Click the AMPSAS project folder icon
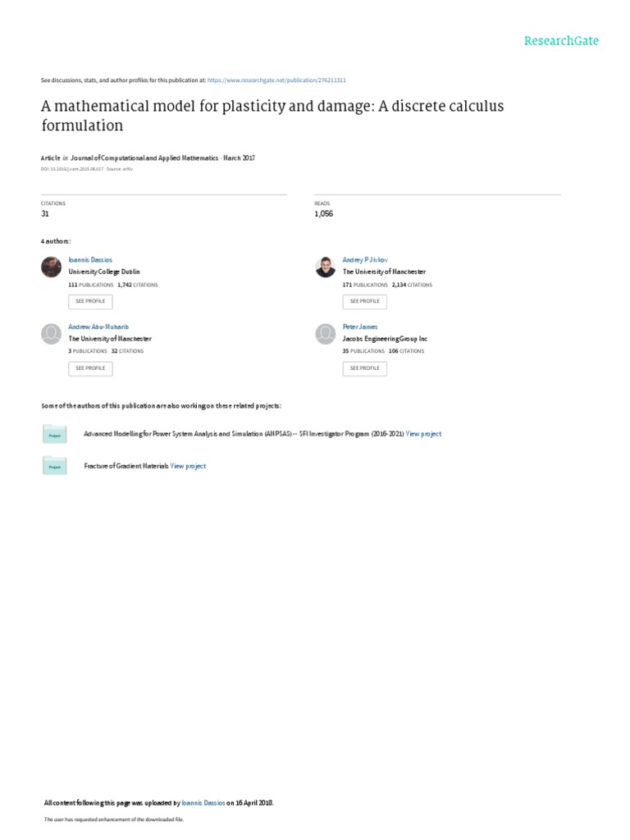Screen dimensions: 630x840 click(54, 434)
